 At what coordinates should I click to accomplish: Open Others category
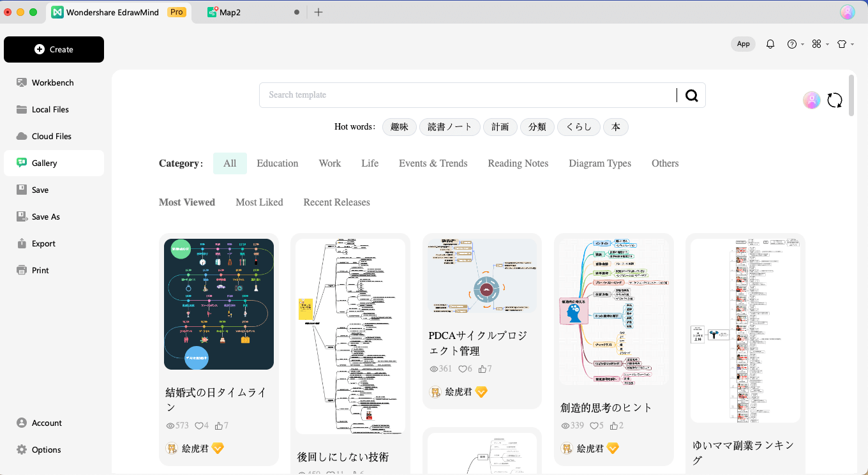click(665, 163)
